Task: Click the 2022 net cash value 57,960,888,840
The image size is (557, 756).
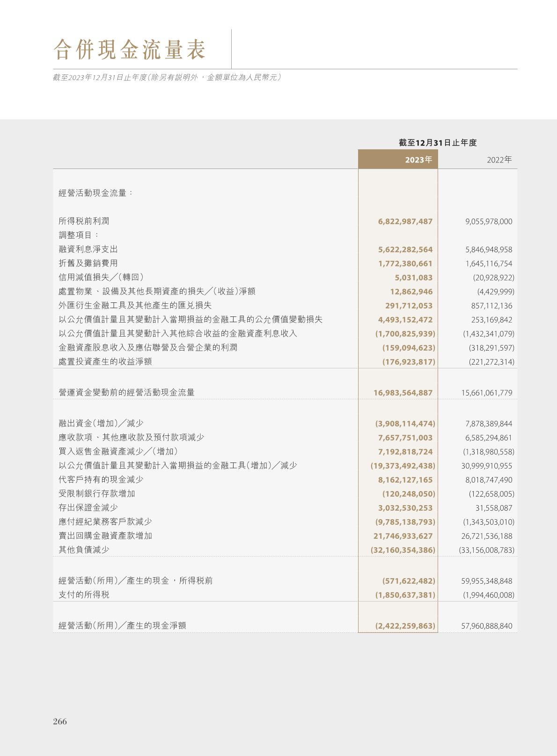Action: (486, 626)
